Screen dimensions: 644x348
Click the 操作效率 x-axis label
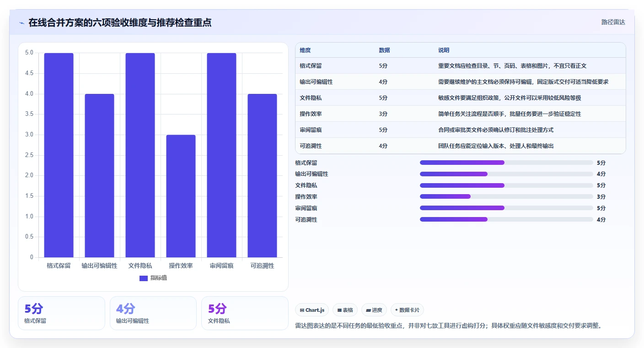coord(181,266)
